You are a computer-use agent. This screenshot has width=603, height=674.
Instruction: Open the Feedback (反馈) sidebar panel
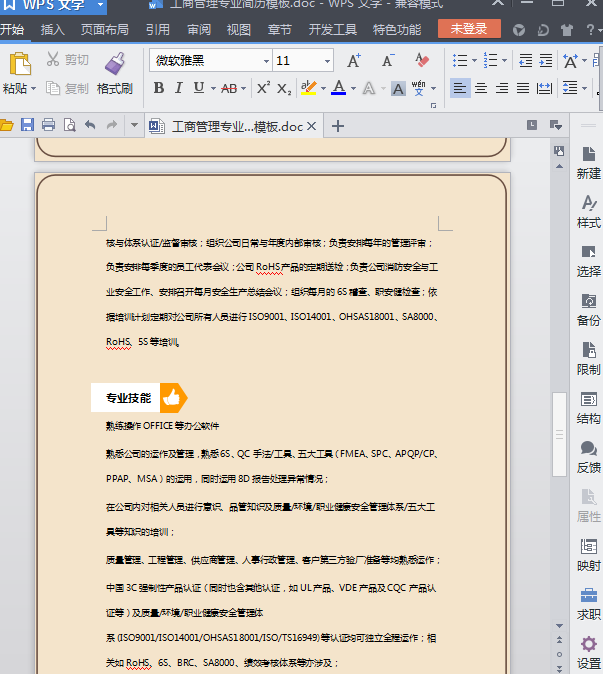point(588,457)
